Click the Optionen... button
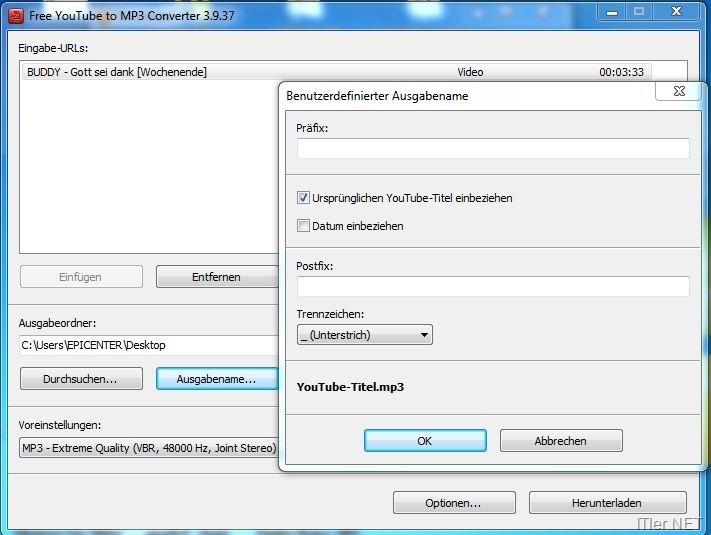 click(x=454, y=503)
